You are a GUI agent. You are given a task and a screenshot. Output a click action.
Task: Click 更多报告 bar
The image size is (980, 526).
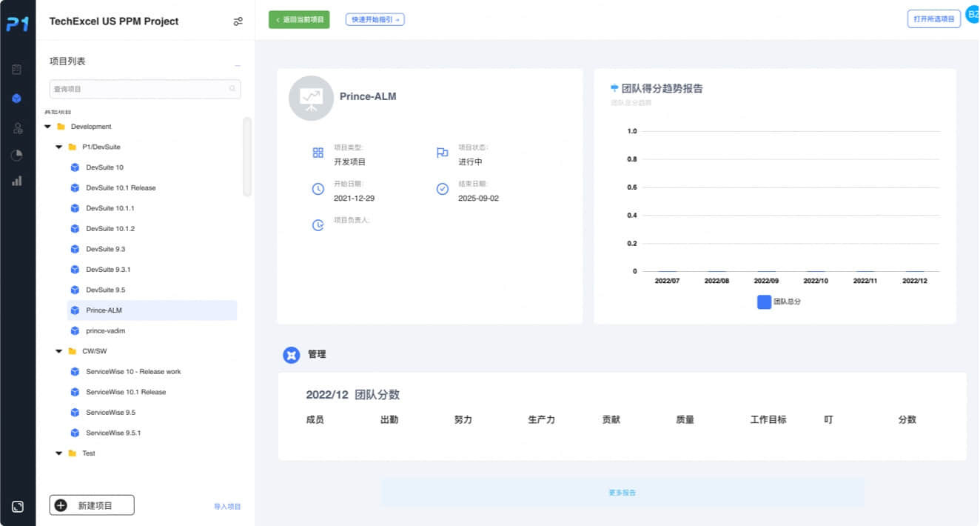(622, 493)
